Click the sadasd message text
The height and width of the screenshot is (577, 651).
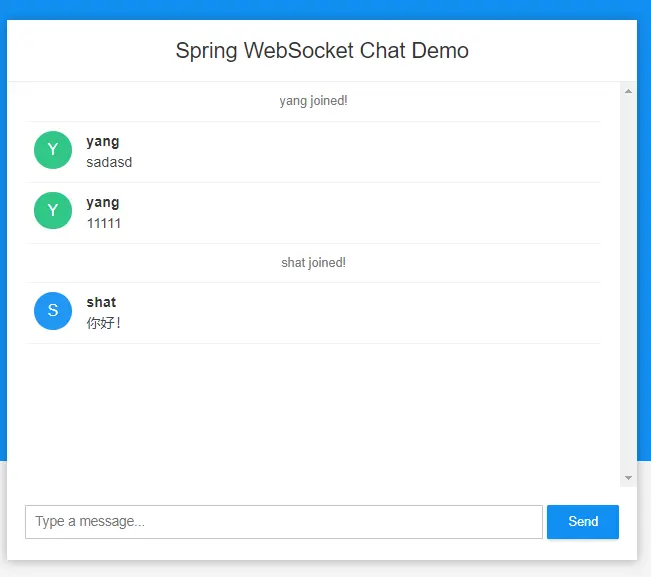click(x=109, y=162)
